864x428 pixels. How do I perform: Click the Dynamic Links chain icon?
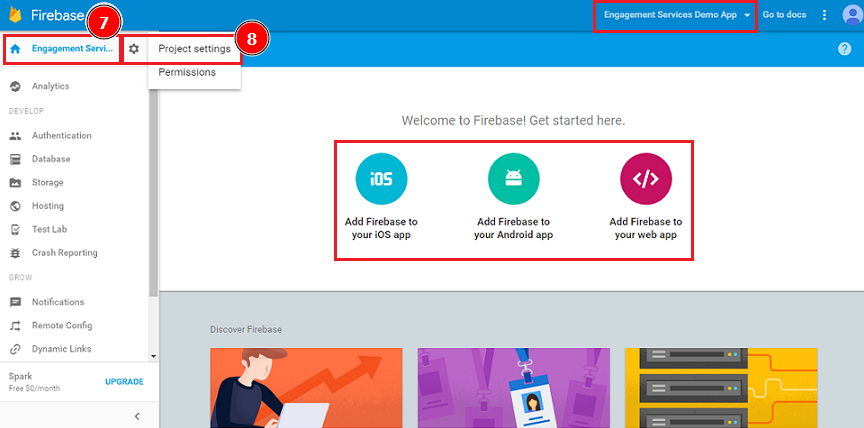15,349
